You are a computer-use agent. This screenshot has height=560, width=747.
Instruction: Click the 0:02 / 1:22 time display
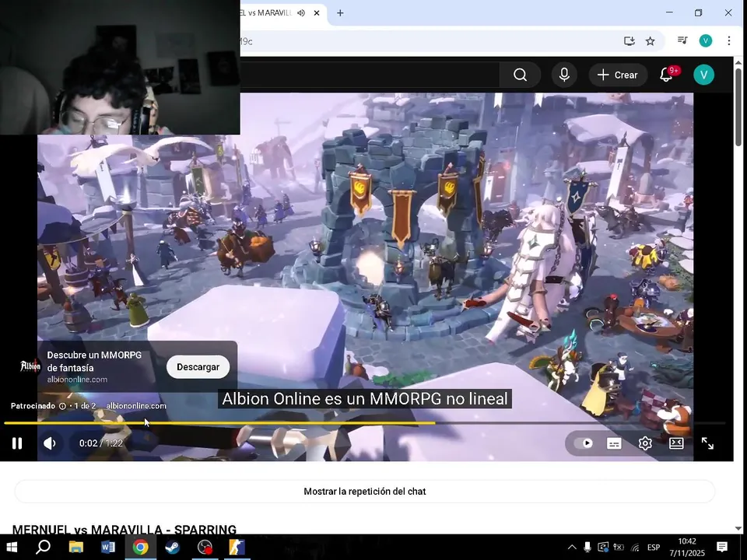[101, 443]
